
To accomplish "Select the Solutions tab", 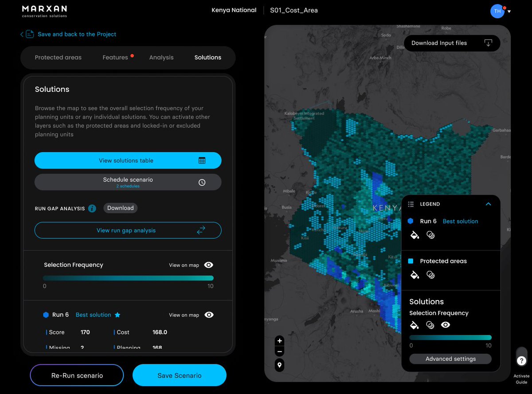I will [x=208, y=57].
